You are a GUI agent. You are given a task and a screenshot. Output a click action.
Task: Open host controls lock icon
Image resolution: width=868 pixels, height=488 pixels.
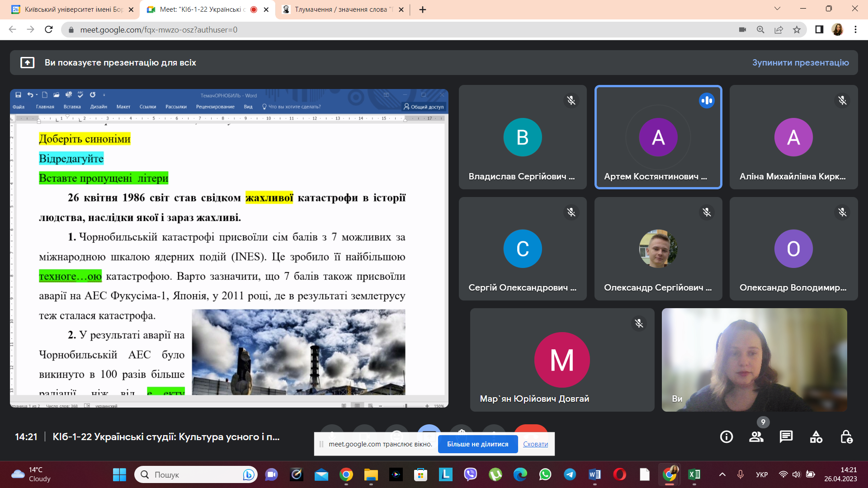tap(846, 437)
